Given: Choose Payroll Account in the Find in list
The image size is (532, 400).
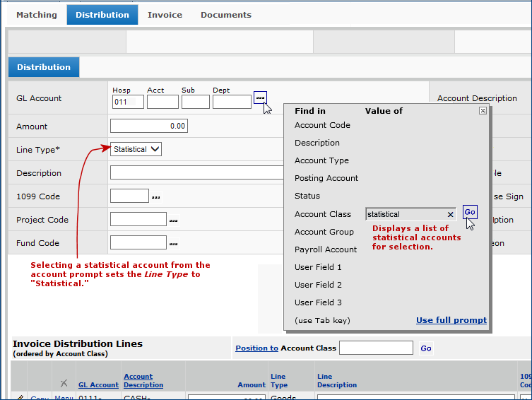Looking at the screenshot, I should (x=326, y=249).
